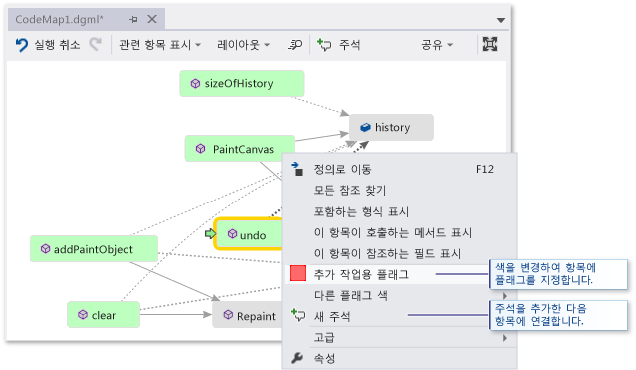This screenshot has width=636, height=370.
Task: Click the Find icon in the toolbar
Action: (295, 45)
